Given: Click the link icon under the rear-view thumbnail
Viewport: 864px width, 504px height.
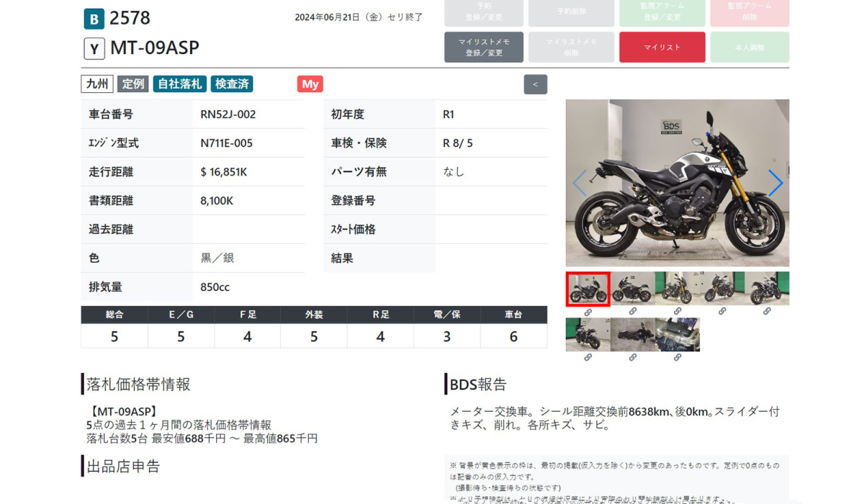Looking at the screenshot, I should pyautogui.click(x=588, y=358).
